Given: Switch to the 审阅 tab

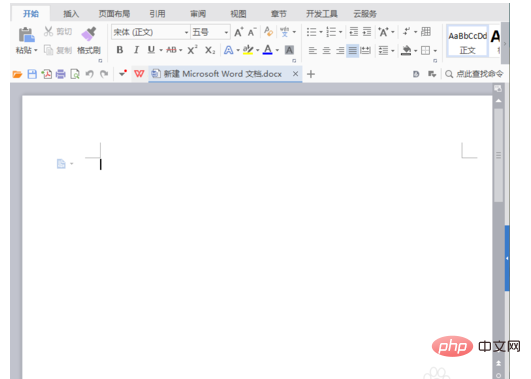Looking at the screenshot, I should click(x=198, y=14).
